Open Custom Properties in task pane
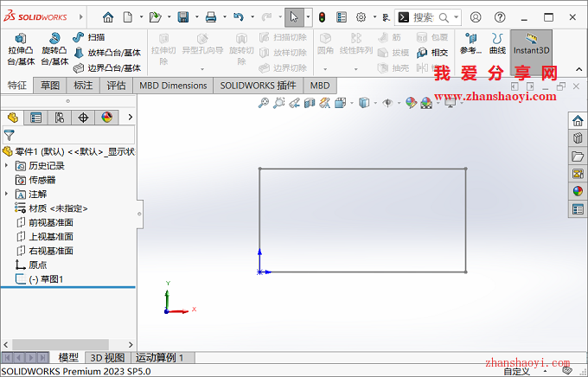This screenshot has width=588, height=377. (x=578, y=209)
